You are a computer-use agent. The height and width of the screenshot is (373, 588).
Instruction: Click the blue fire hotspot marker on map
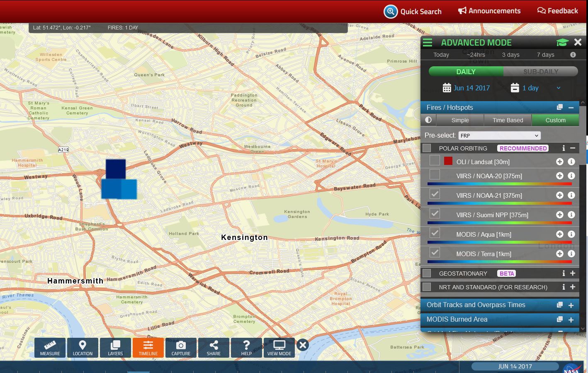pos(119,179)
